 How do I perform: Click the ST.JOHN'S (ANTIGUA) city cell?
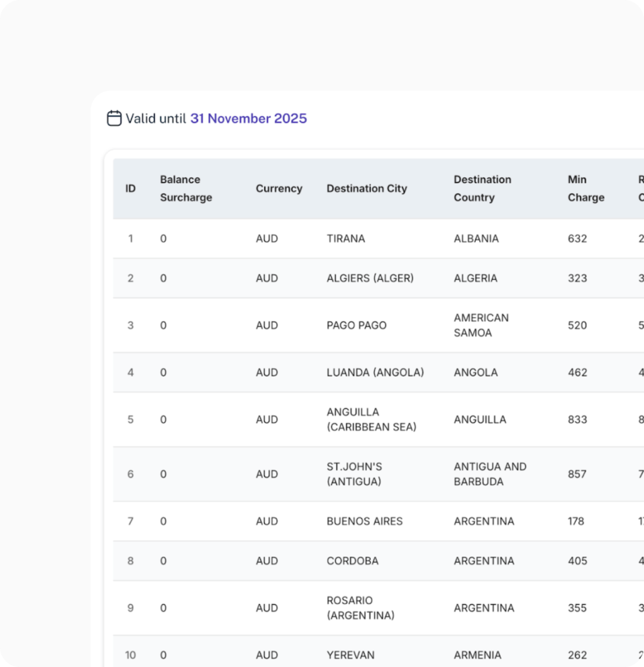pyautogui.click(x=354, y=474)
